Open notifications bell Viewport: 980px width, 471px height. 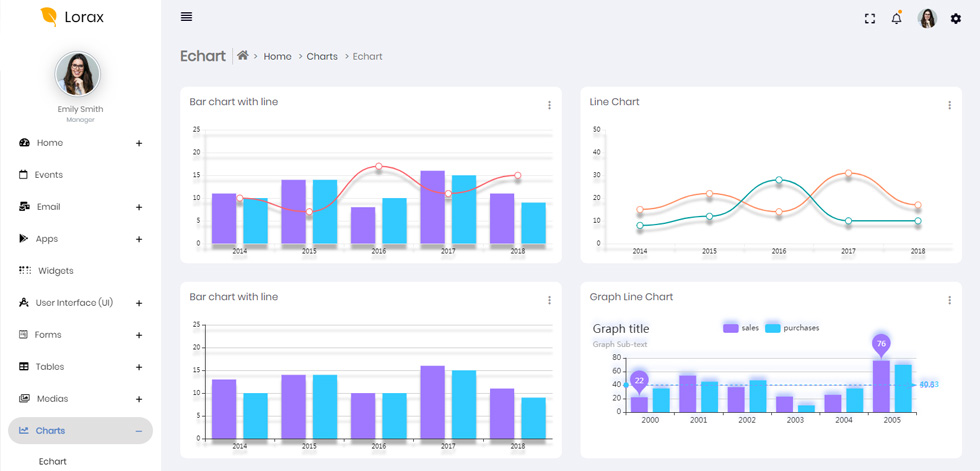click(x=896, y=19)
